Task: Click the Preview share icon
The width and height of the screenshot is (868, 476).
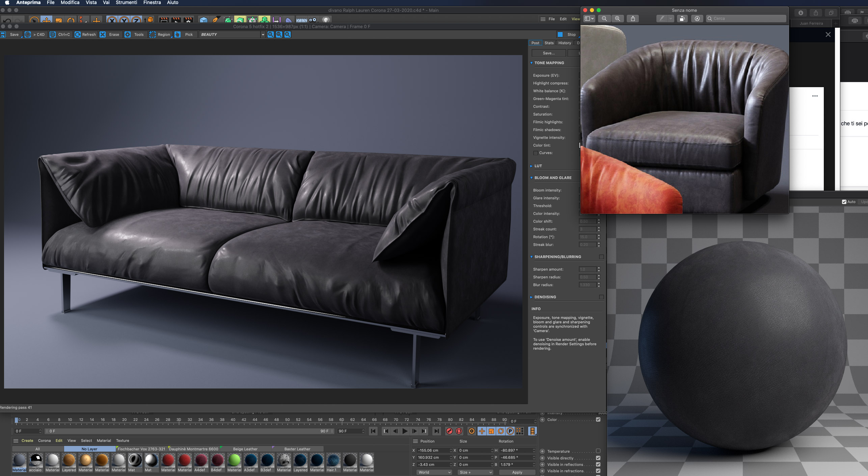Action: point(633,19)
